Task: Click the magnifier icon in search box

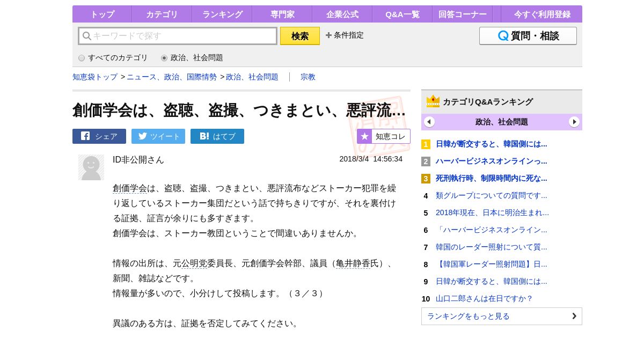Action: click(x=86, y=36)
